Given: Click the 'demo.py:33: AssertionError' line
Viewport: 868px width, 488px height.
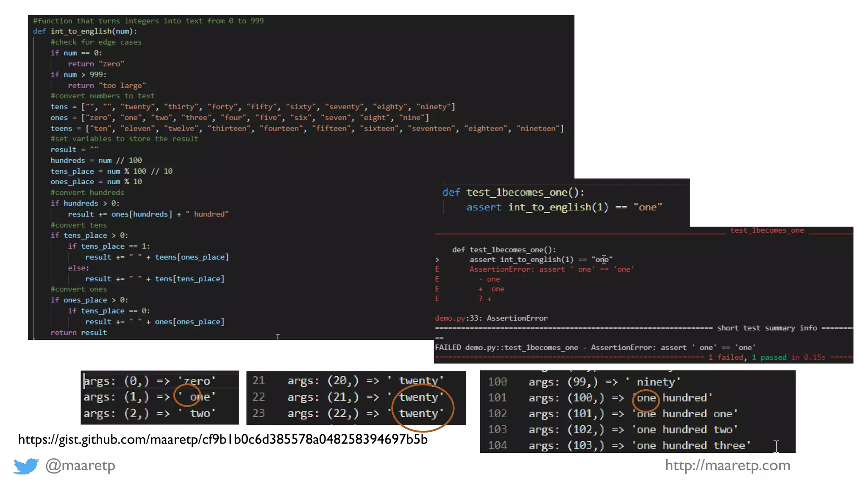Looking at the screenshot, I should click(491, 318).
